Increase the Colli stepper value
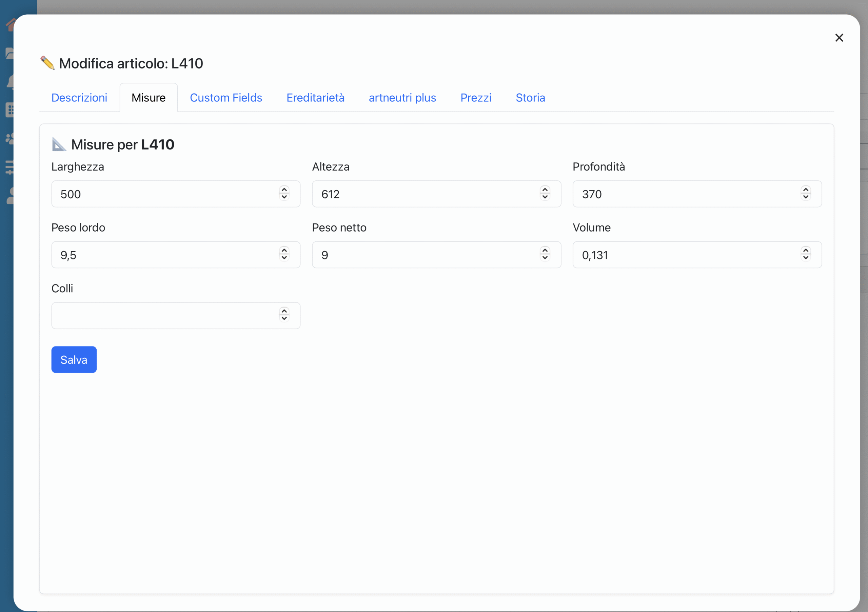The image size is (868, 612). tap(284, 312)
